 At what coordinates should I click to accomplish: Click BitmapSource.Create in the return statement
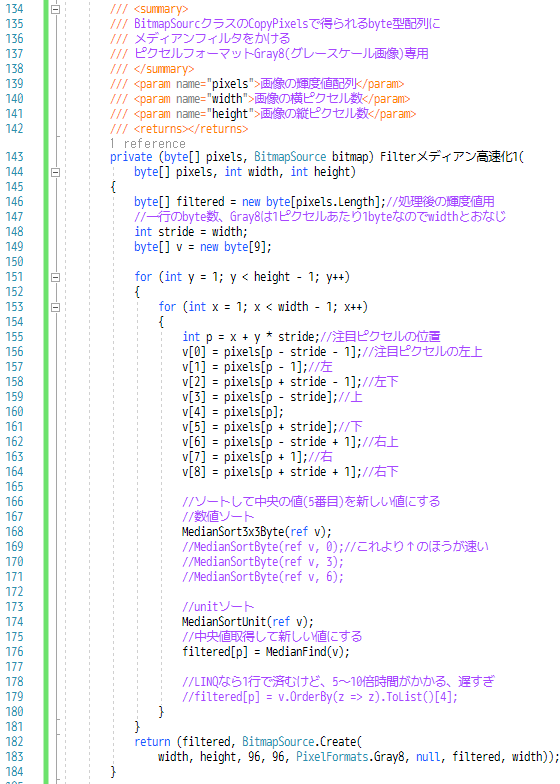pos(300,742)
